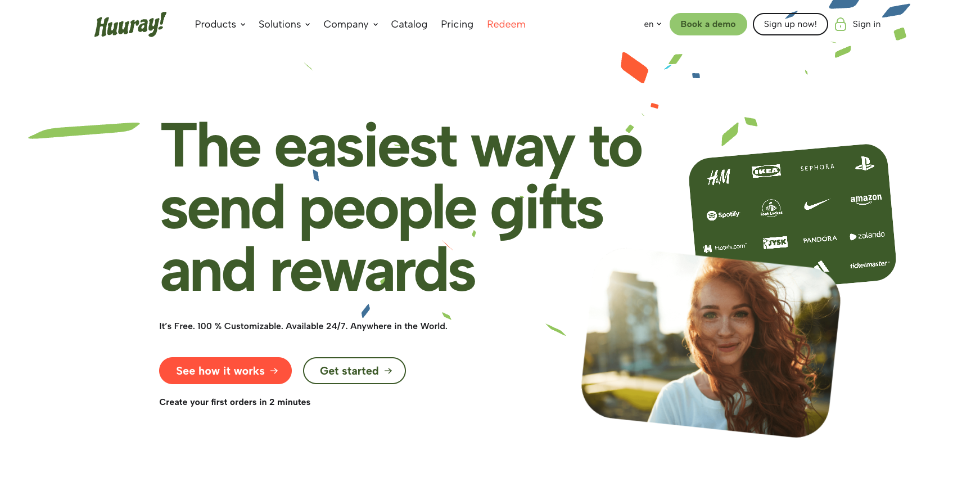Click the Spotify logo on the card

pyautogui.click(x=723, y=215)
